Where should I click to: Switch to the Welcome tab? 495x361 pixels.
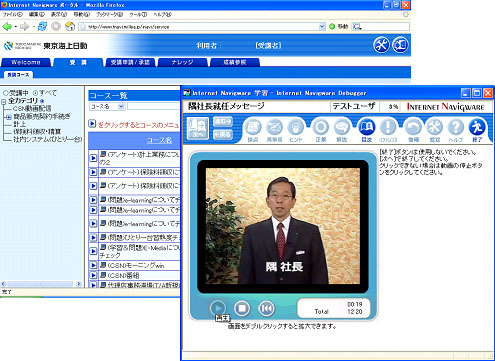(x=26, y=62)
